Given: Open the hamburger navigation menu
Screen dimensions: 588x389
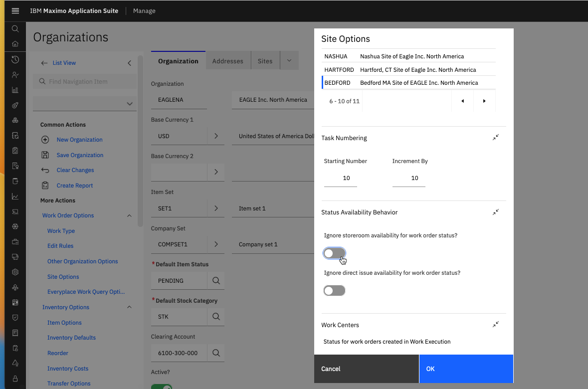Looking at the screenshot, I should 15,10.
